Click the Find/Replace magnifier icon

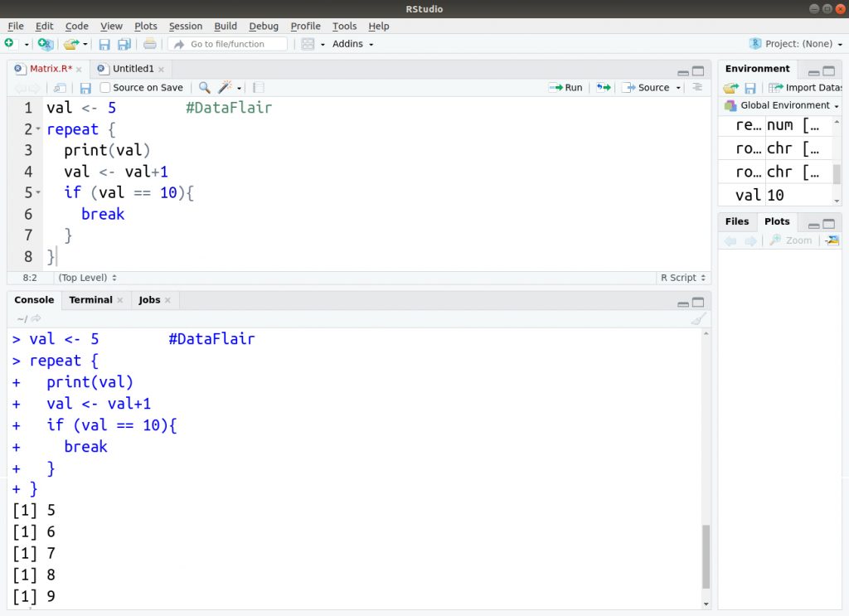[x=204, y=87]
